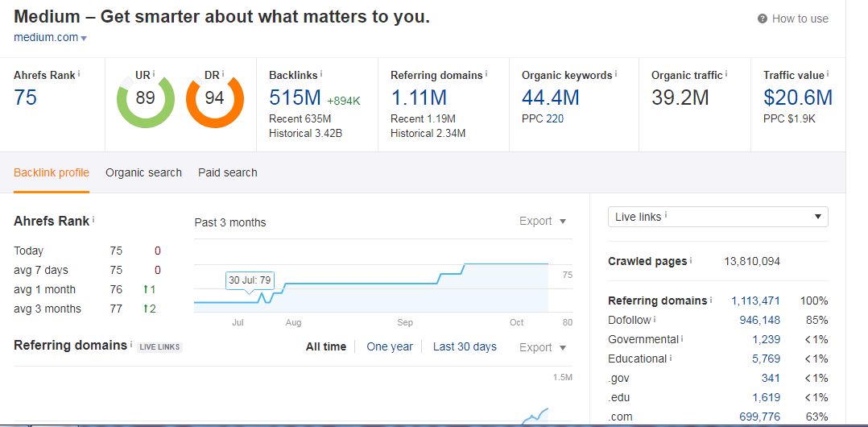
Task: Click info icon next to Organic keywords
Action: 617,74
